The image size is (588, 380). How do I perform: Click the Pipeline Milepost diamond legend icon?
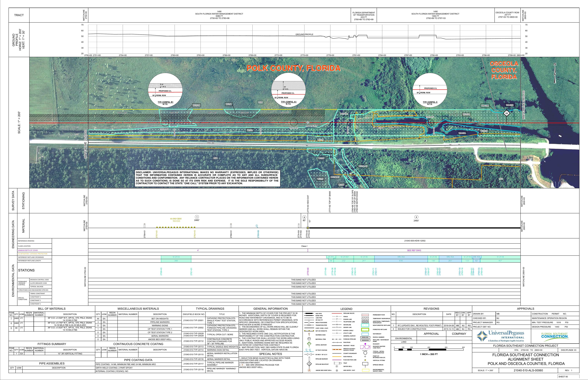click(309, 364)
